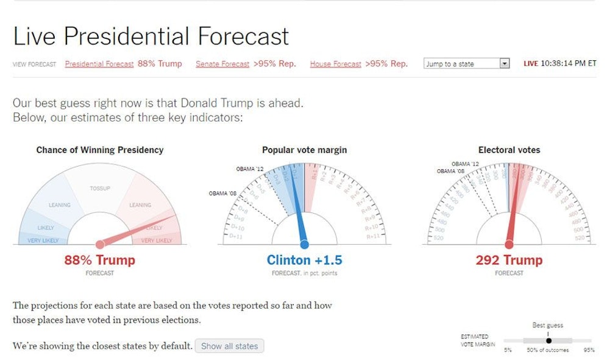Image resolution: width=607 pixels, height=364 pixels.
Task: Click Obama '12 marker on electoral votes gauge
Action: (x=465, y=164)
